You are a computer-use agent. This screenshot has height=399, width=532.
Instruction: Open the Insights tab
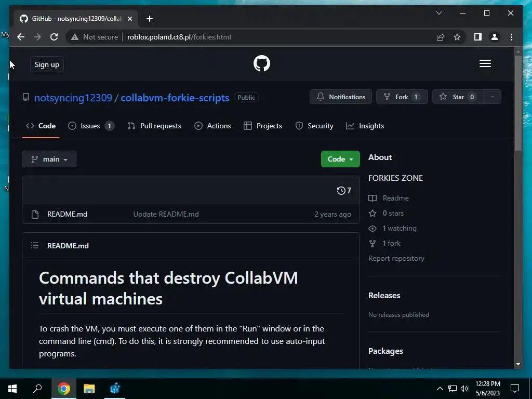coord(365,126)
